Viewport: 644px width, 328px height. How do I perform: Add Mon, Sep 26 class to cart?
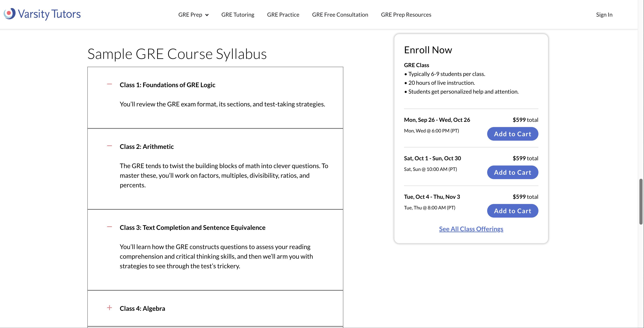tap(512, 134)
